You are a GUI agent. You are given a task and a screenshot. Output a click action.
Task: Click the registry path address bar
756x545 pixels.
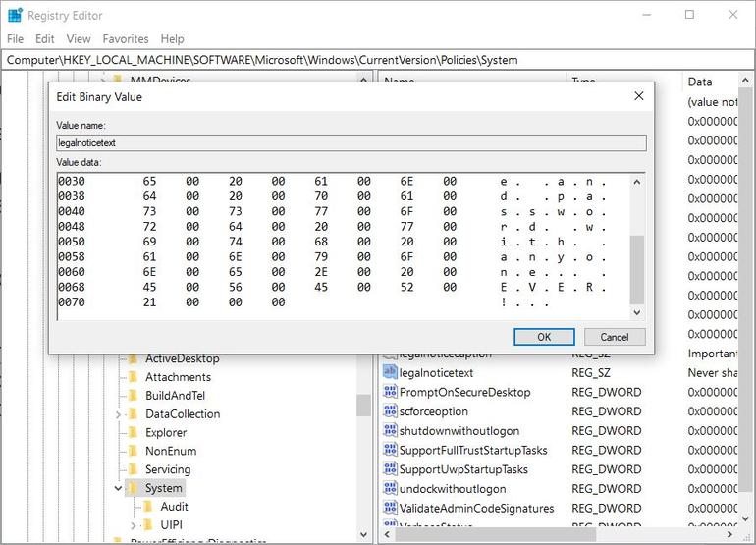[x=378, y=60]
